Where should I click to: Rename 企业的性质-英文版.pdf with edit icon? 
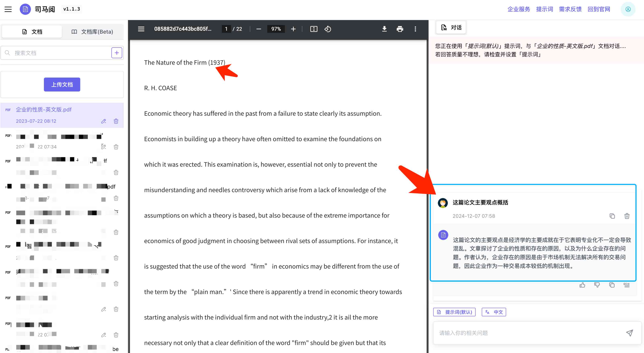pyautogui.click(x=103, y=121)
